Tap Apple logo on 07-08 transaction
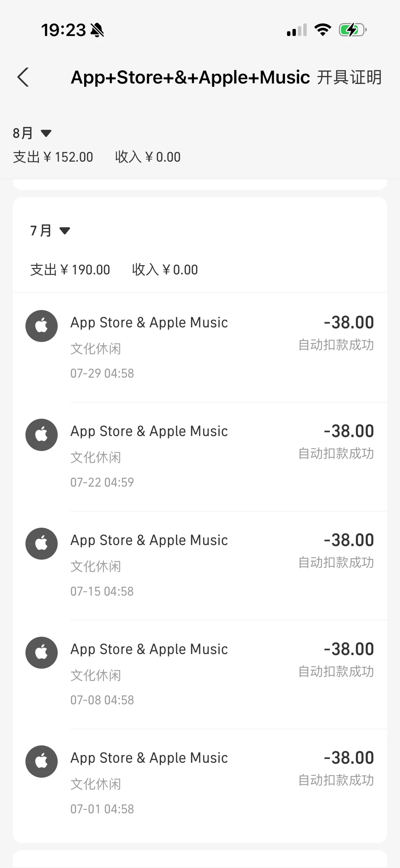400x868 pixels. point(41,653)
